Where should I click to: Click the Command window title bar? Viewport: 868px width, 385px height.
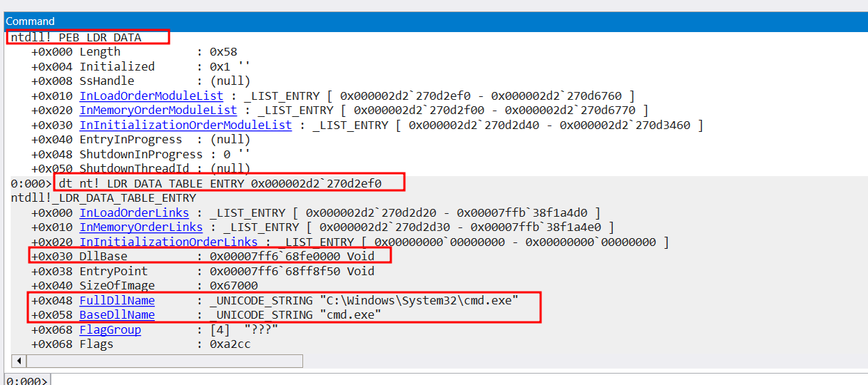[x=428, y=21]
